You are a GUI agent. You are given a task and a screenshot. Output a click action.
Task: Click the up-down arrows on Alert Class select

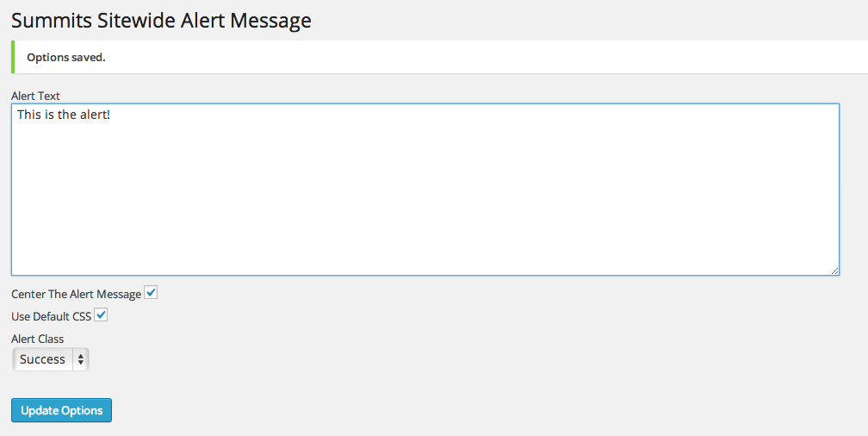pos(81,359)
